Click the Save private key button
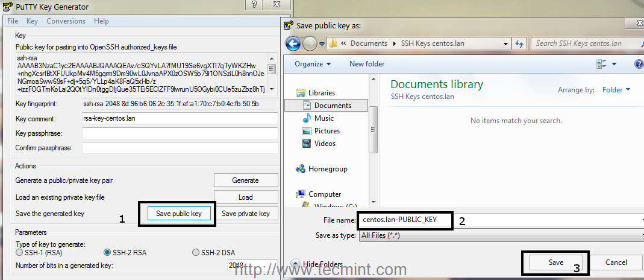This screenshot has height=280, width=644. tap(246, 214)
